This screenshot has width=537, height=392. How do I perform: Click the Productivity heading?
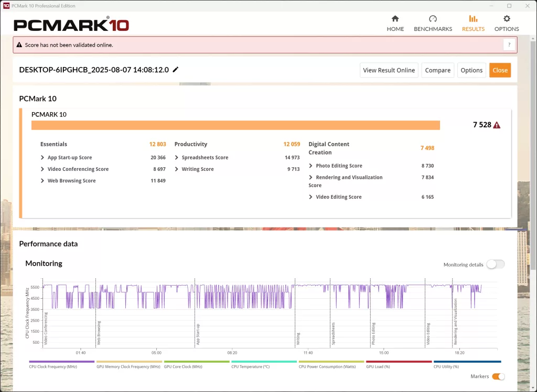(191, 144)
